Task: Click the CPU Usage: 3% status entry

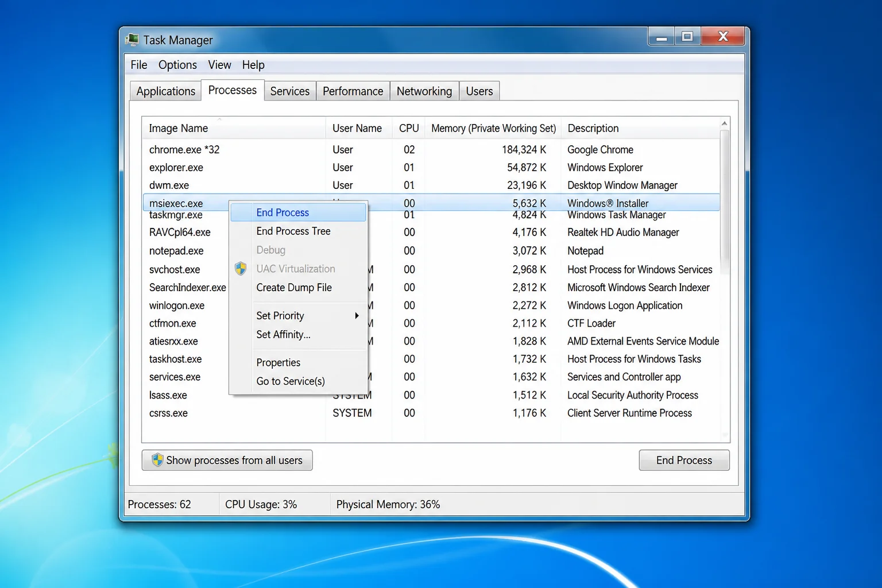Action: pyautogui.click(x=261, y=504)
